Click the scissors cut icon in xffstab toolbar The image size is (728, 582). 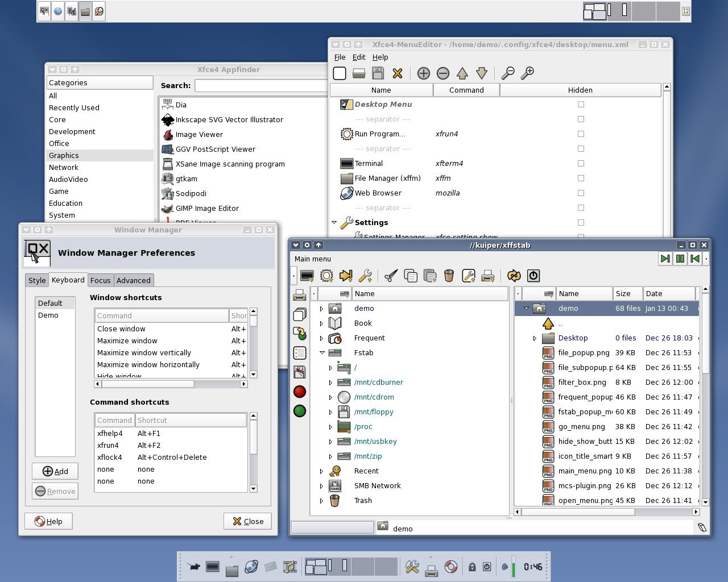coord(391,276)
